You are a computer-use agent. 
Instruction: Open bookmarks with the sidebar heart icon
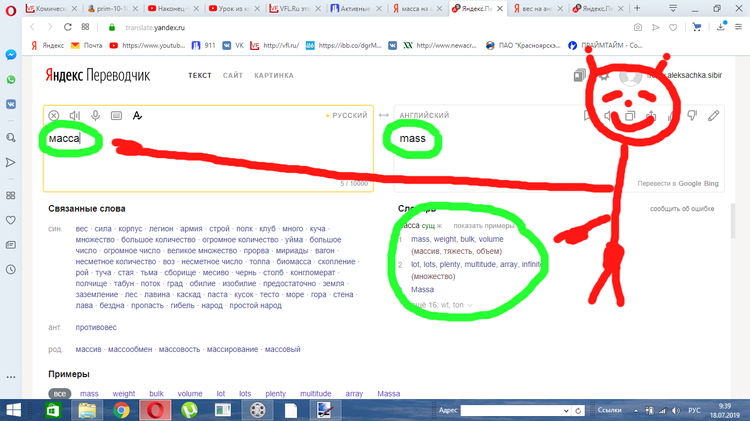click(11, 220)
